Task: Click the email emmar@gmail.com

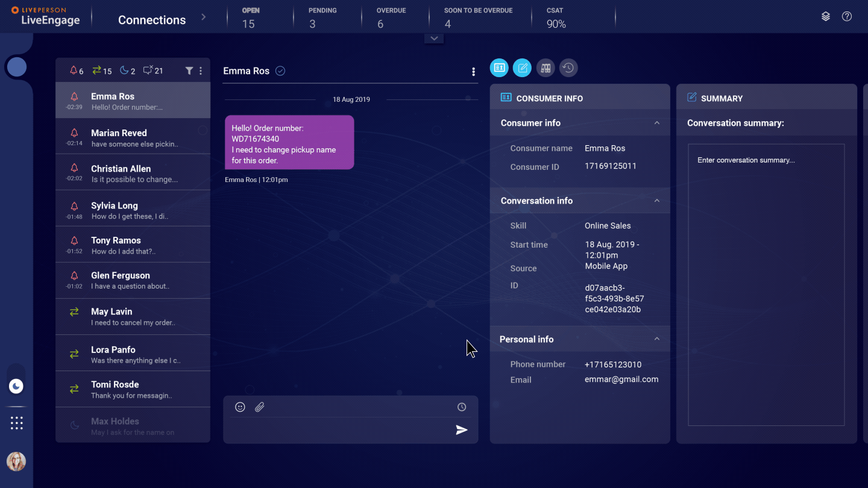Action: click(621, 380)
